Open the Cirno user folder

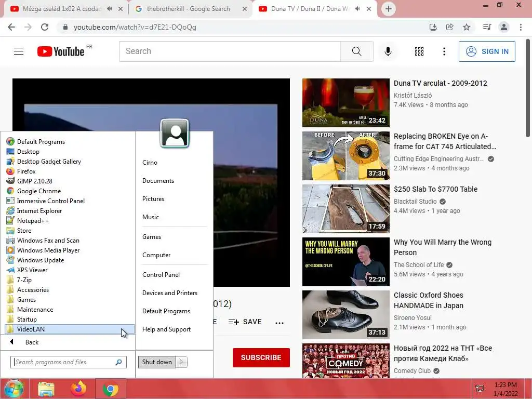(x=150, y=163)
